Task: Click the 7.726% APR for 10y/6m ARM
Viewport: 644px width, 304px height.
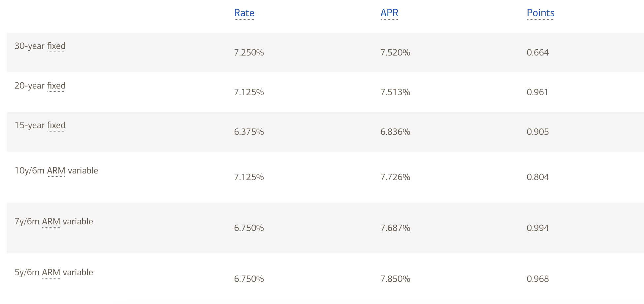Action: [395, 177]
